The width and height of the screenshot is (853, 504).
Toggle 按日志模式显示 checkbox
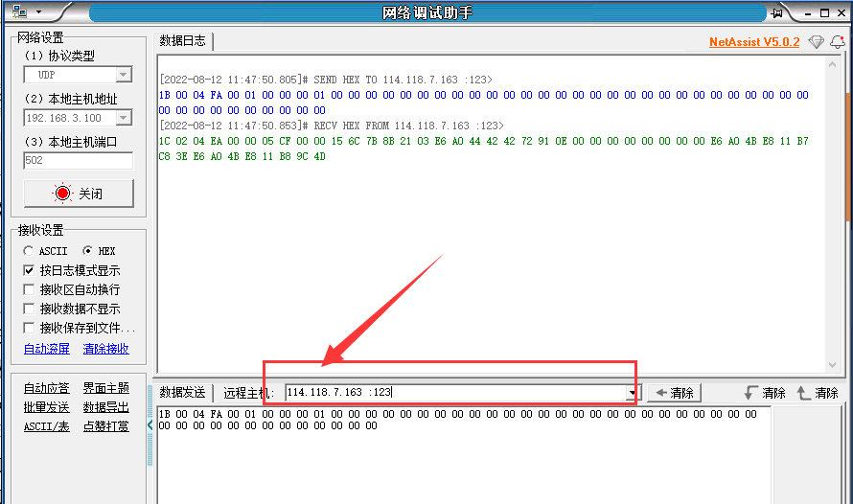click(29, 270)
